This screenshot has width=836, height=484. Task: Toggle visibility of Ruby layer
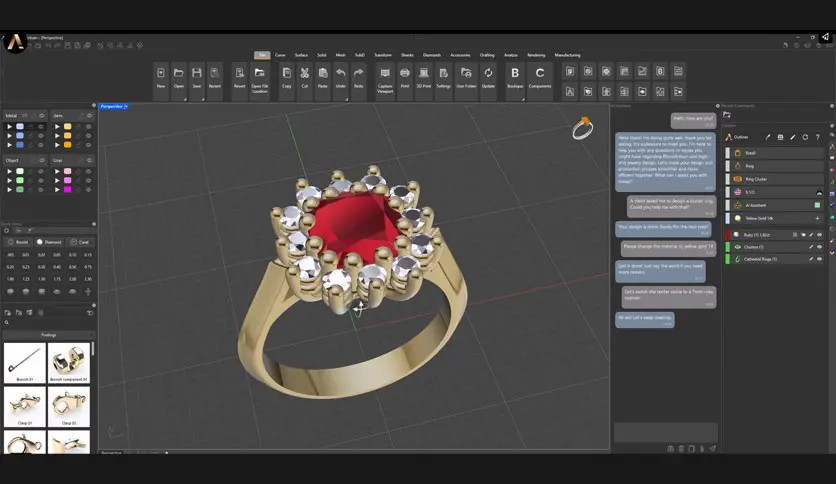click(819, 235)
